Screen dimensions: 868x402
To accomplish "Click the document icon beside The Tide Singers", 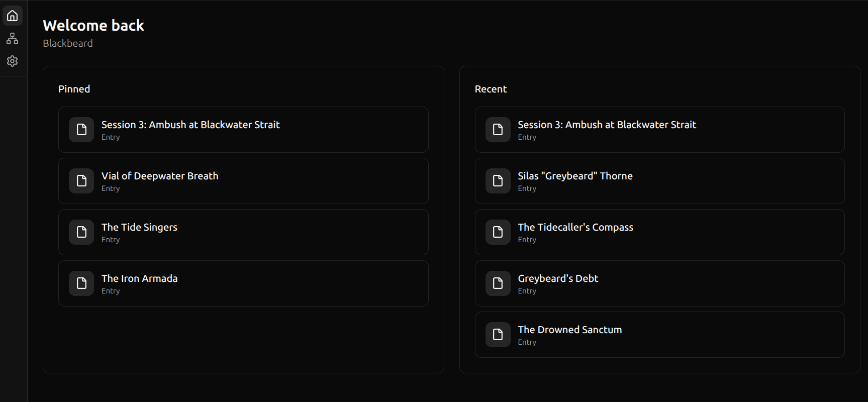I will (81, 232).
